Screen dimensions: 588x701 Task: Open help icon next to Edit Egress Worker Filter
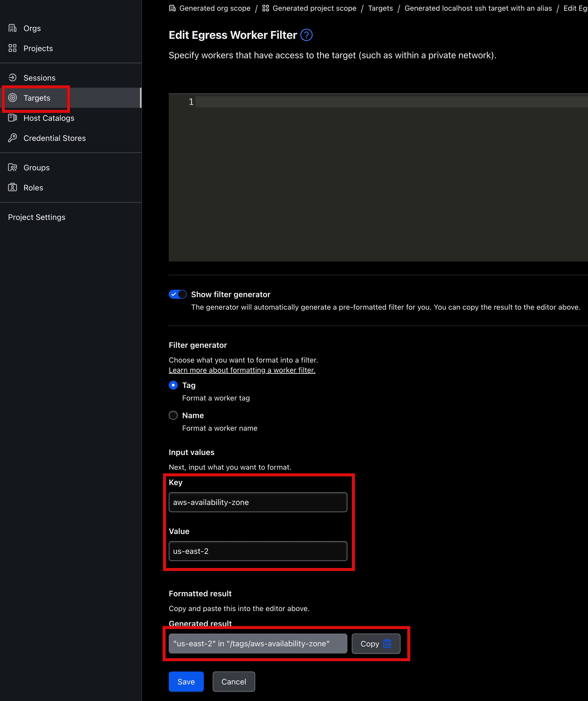click(306, 35)
